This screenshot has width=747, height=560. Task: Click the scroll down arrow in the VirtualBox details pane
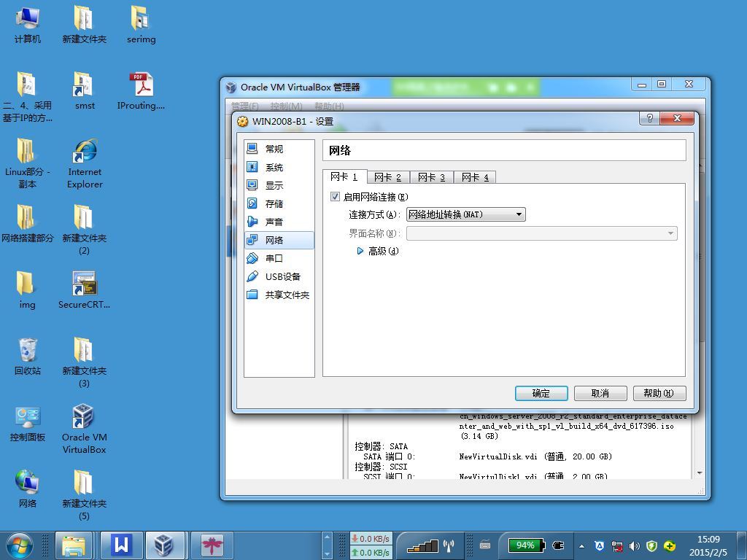tap(700, 472)
